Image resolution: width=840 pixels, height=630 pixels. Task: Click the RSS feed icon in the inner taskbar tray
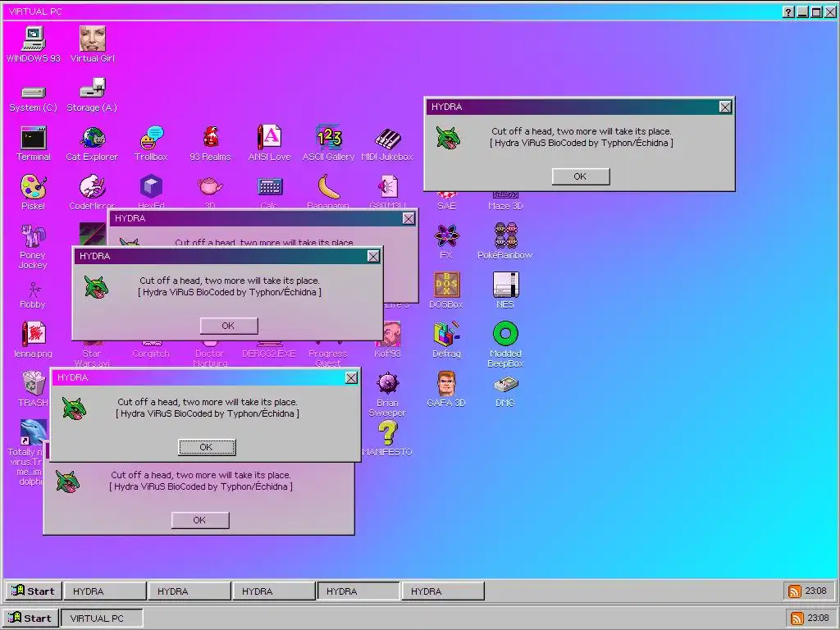coord(794,591)
